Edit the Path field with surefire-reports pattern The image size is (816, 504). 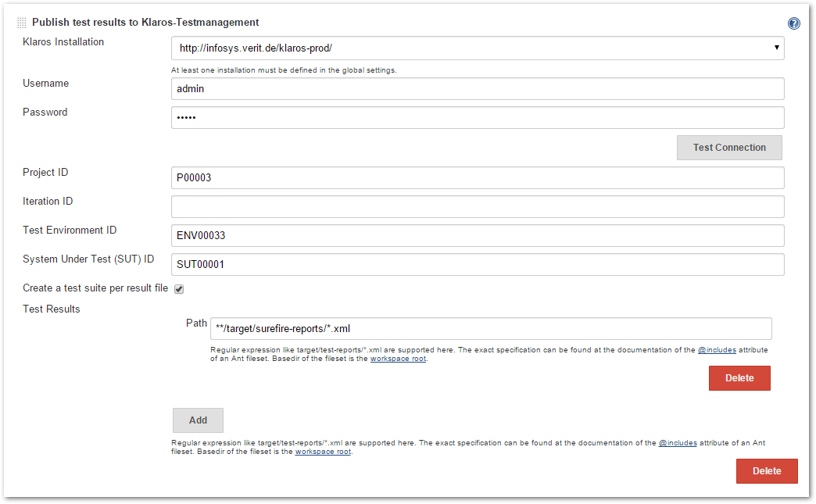tap(491, 329)
